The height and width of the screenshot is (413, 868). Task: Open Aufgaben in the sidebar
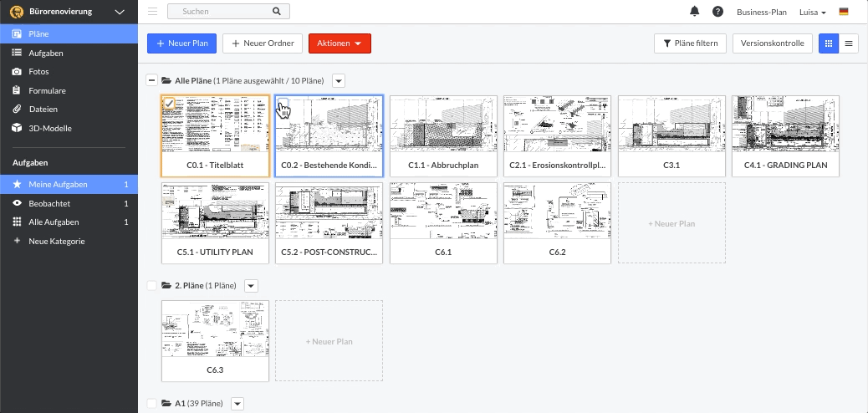69,54
